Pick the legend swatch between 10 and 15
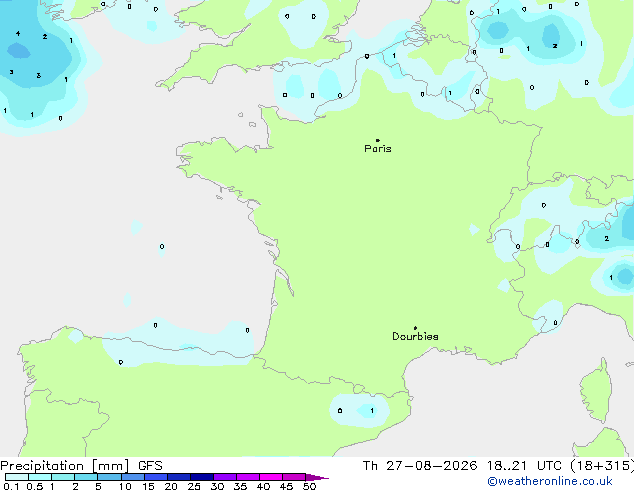The height and width of the screenshot is (490, 634). [x=132, y=477]
